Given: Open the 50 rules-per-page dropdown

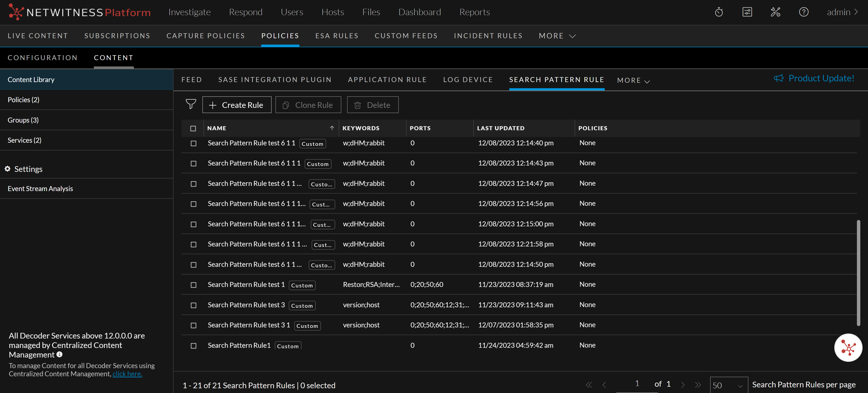Looking at the screenshot, I should click(728, 385).
